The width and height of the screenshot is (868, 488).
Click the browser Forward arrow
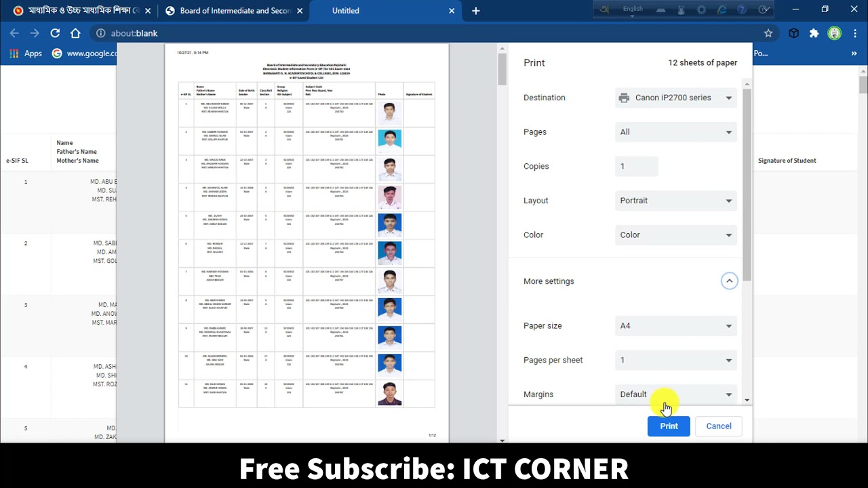(x=35, y=33)
